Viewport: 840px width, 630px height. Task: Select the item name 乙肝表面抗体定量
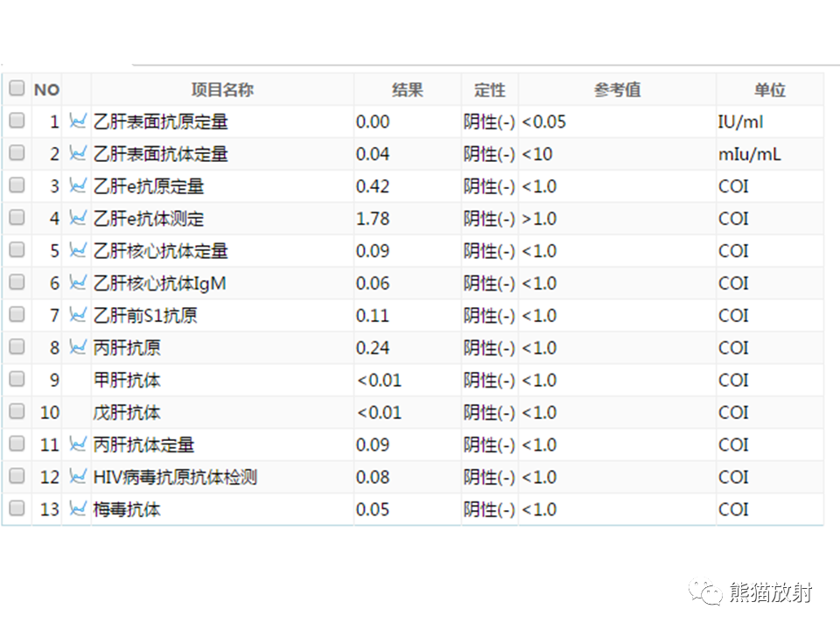tap(161, 154)
